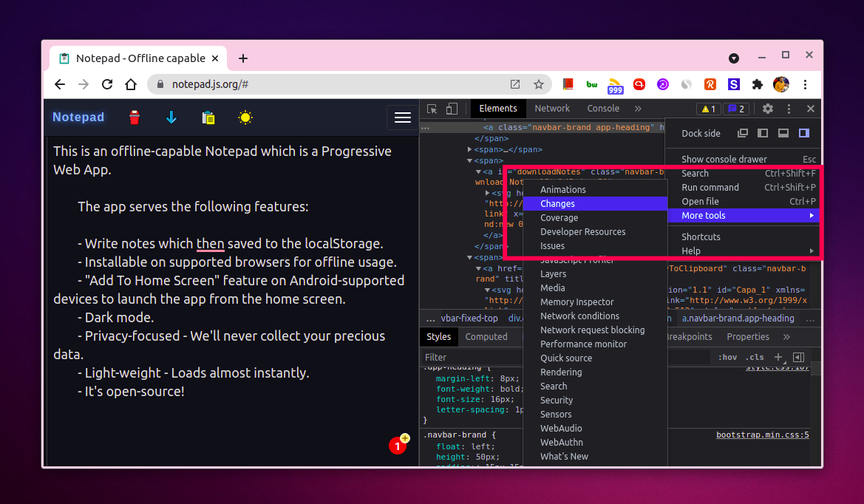Close the DevTools panel
This screenshot has height=504, width=864.
point(811,109)
